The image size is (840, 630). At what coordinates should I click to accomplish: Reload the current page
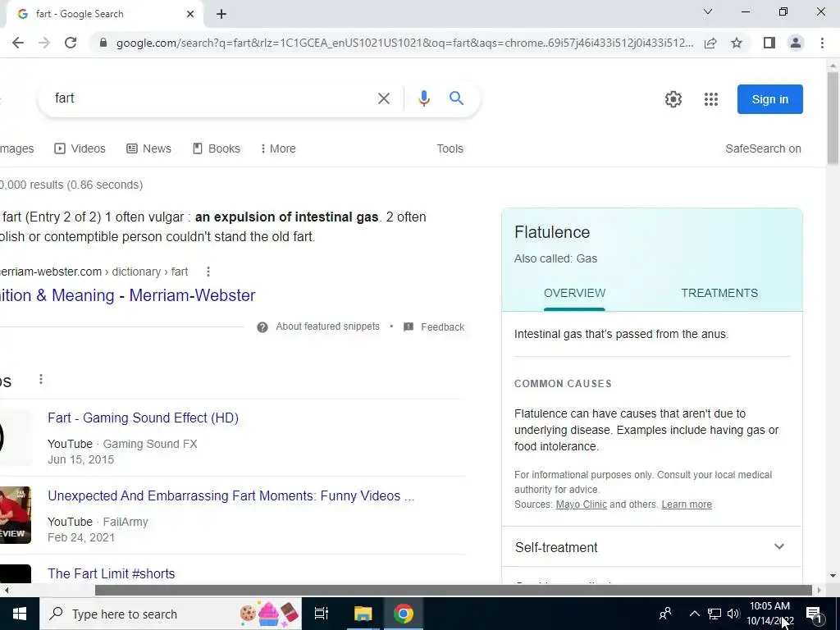pyautogui.click(x=71, y=43)
